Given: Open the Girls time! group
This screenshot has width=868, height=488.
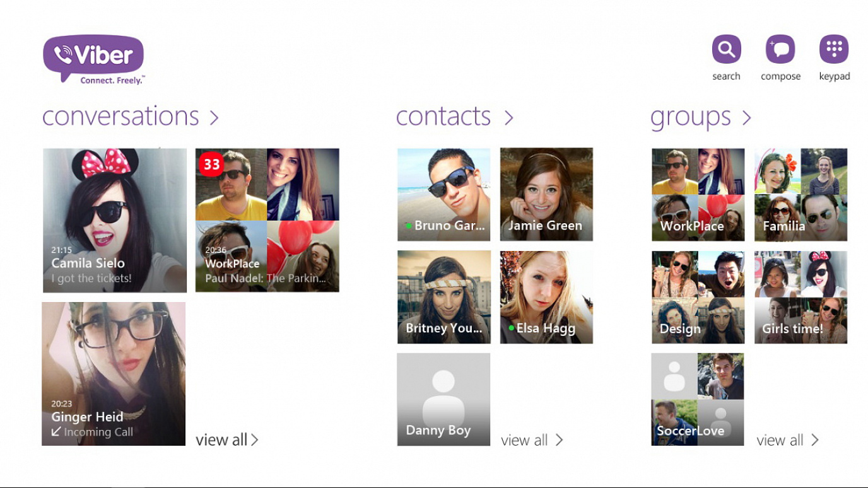Looking at the screenshot, I should pyautogui.click(x=801, y=297).
